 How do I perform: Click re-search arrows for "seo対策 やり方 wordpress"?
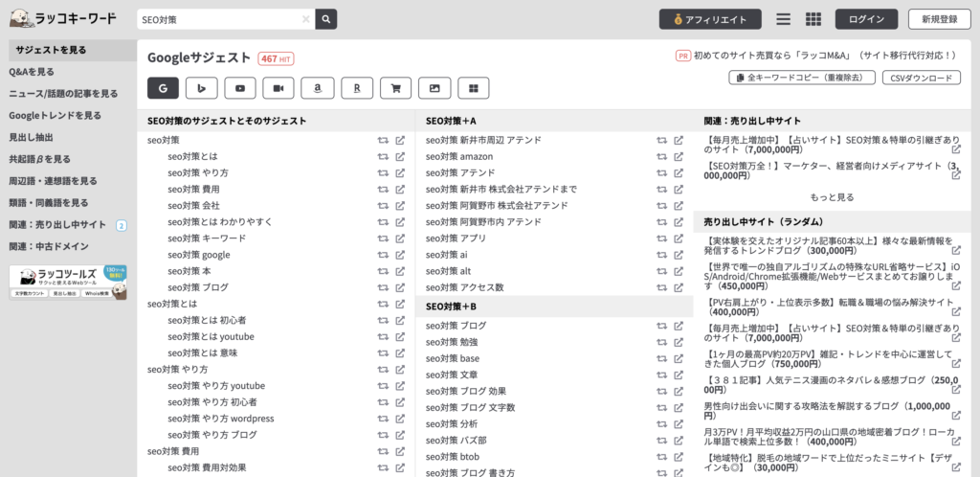383,419
